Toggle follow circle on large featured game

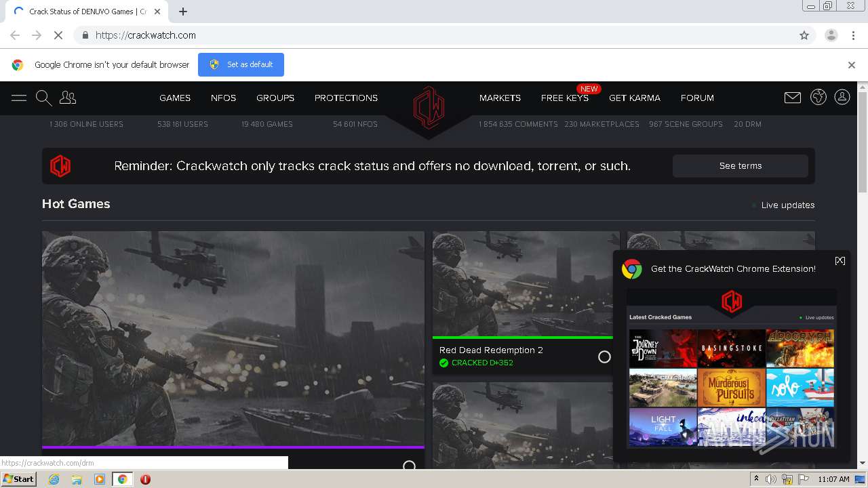point(409,466)
